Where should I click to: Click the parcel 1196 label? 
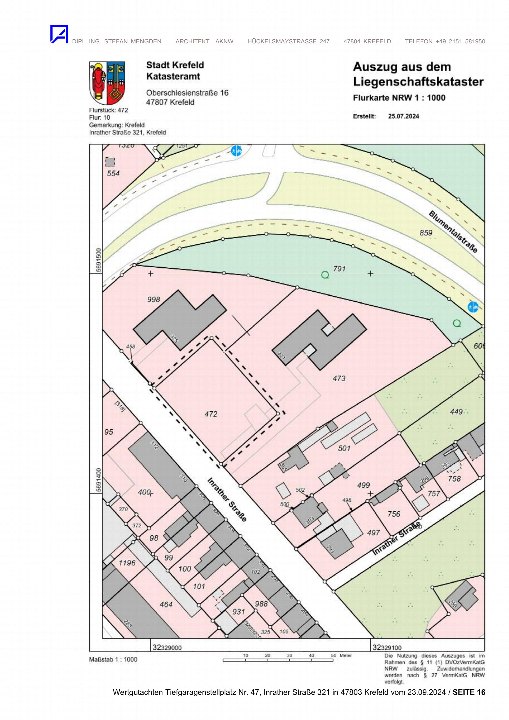(x=127, y=562)
